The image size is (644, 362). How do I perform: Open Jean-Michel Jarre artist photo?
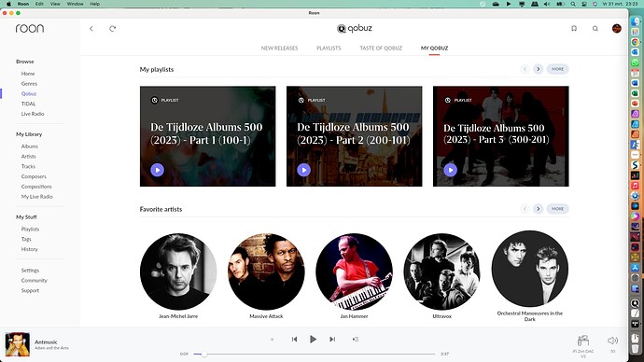point(178,271)
